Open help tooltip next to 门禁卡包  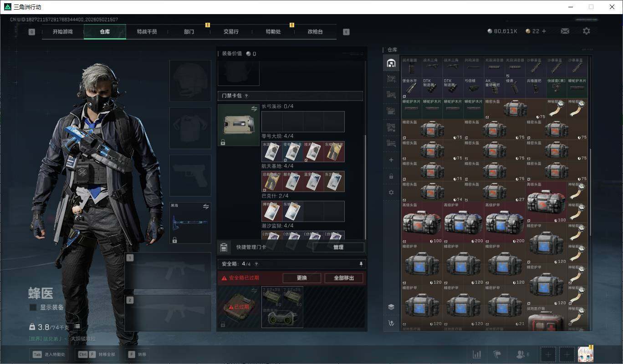246,96
